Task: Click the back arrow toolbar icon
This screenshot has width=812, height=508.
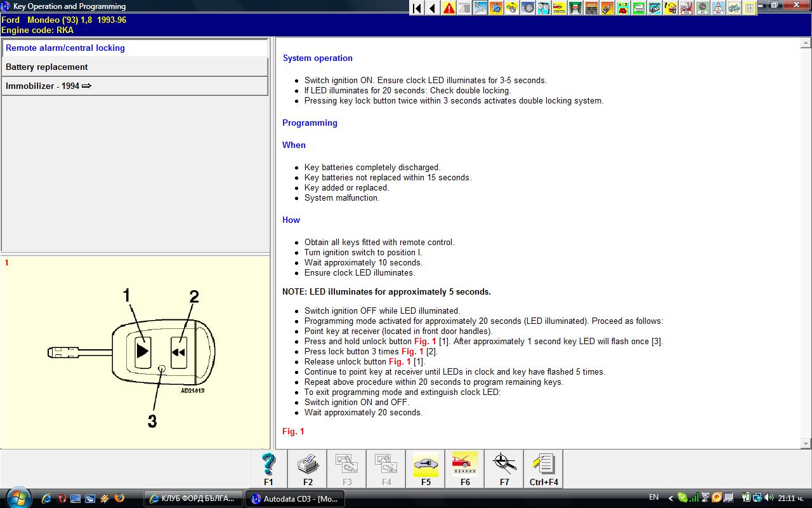Action: coord(433,8)
